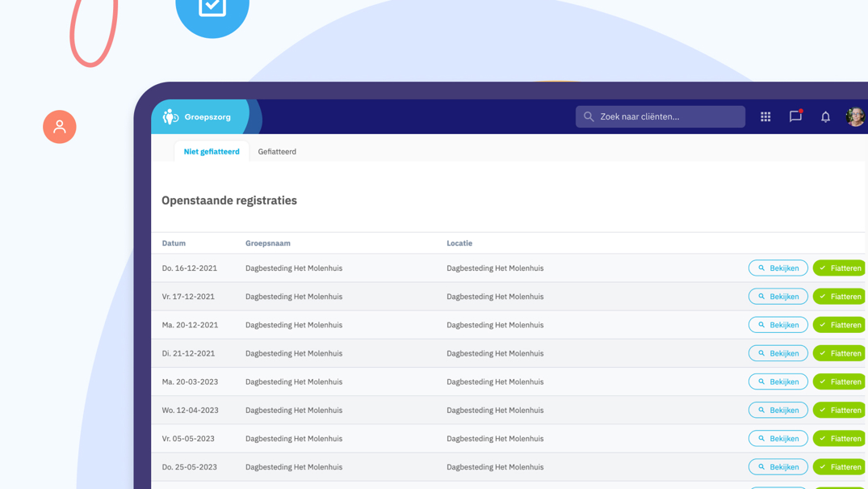The image size is (868, 489).
Task: Click Fiatteren for Wo. 12-04-2023
Action: point(839,410)
